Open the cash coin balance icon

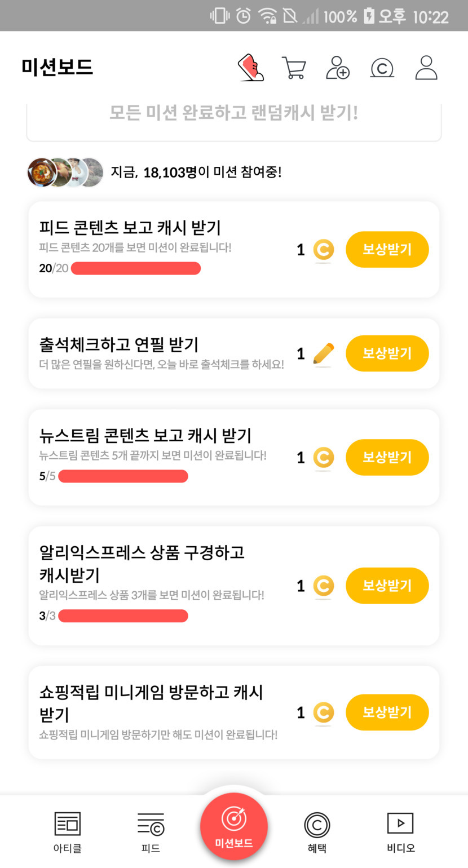click(382, 68)
